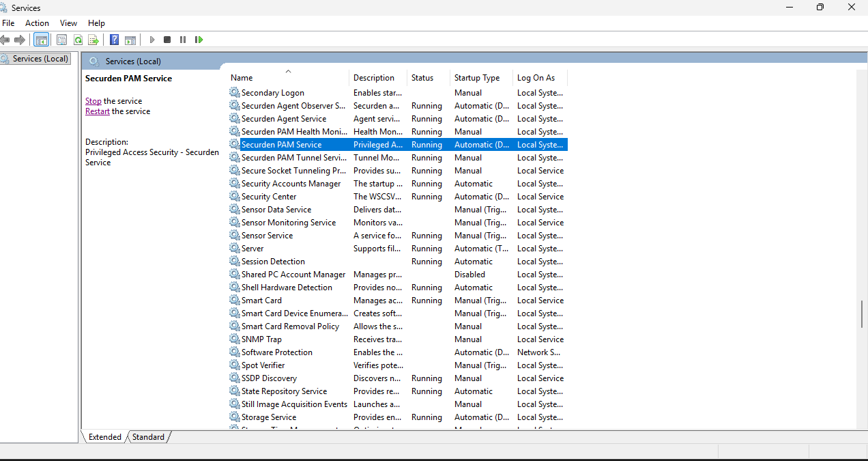Screen dimensions: 868x461
Task: Click gear icon beside Software Protection
Action: (x=235, y=352)
